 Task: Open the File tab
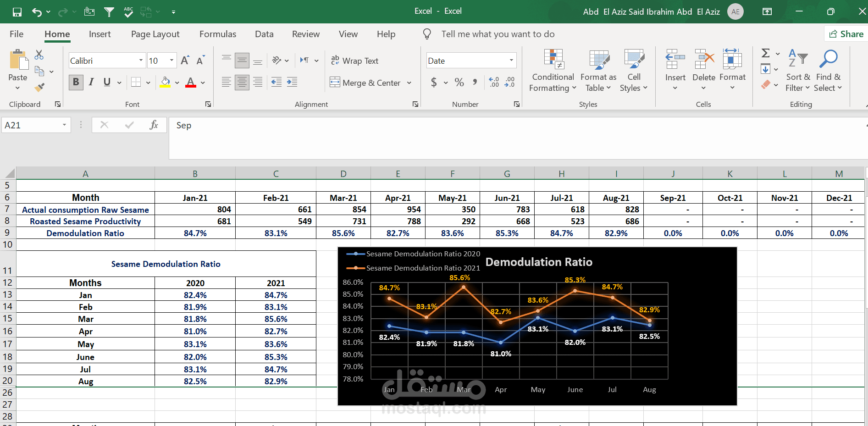[17, 34]
